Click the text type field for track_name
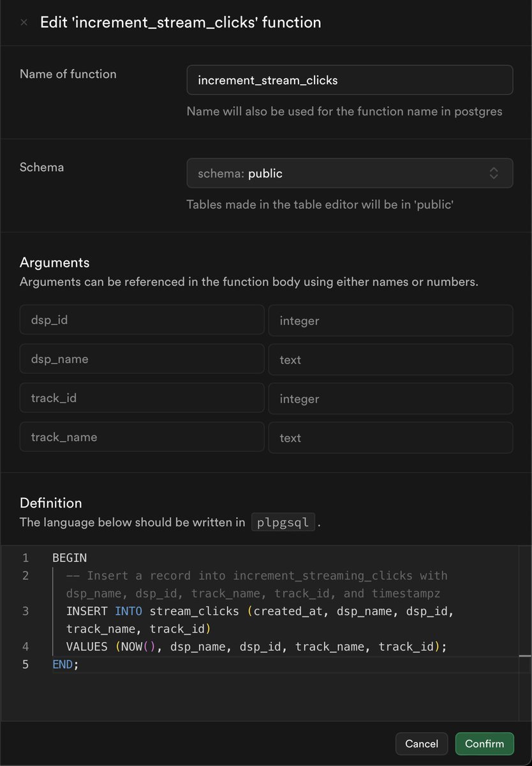 [390, 438]
